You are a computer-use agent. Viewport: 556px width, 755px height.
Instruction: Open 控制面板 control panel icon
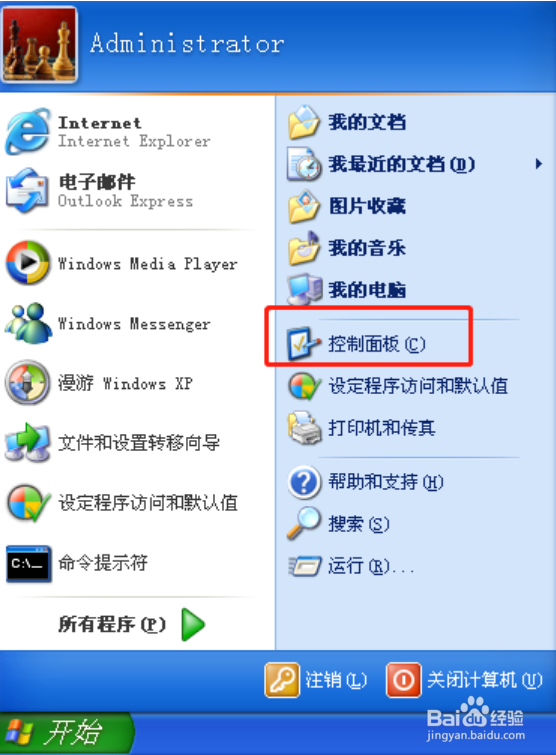click(x=303, y=343)
